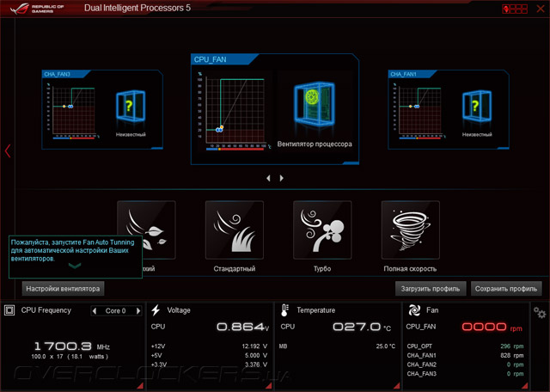Click Сохранить профиль (save profile) button

pyautogui.click(x=506, y=289)
